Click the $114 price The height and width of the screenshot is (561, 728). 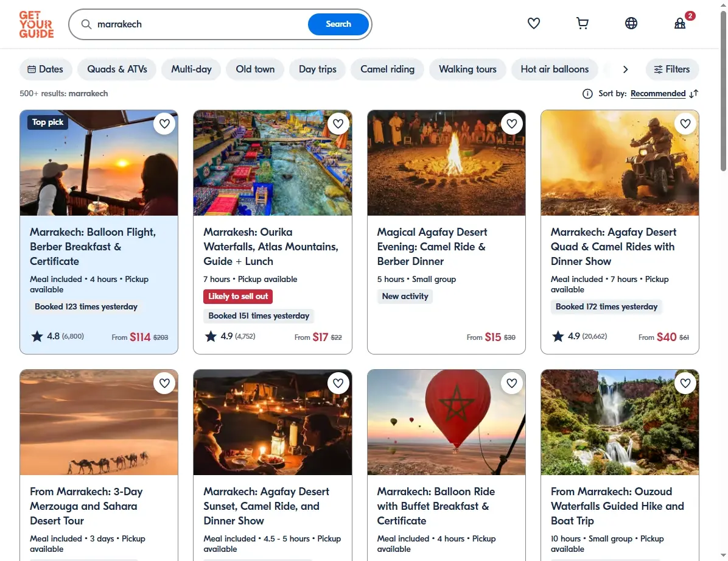click(x=140, y=337)
